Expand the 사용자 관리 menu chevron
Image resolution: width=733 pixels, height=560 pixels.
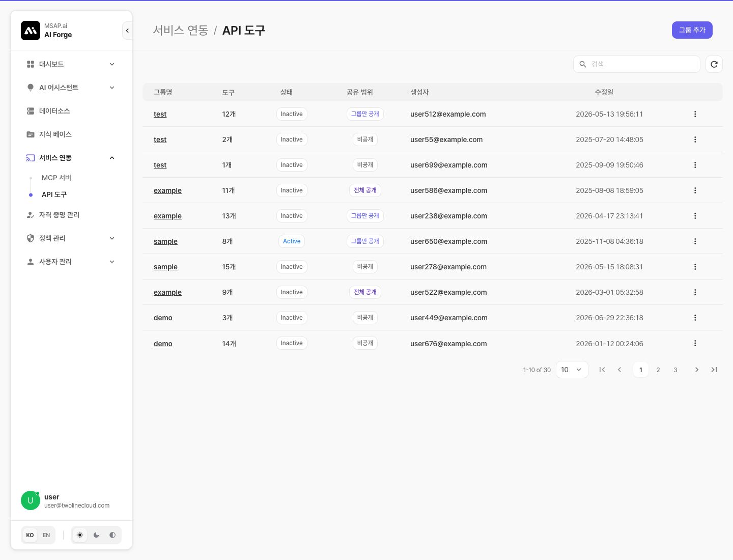click(112, 262)
